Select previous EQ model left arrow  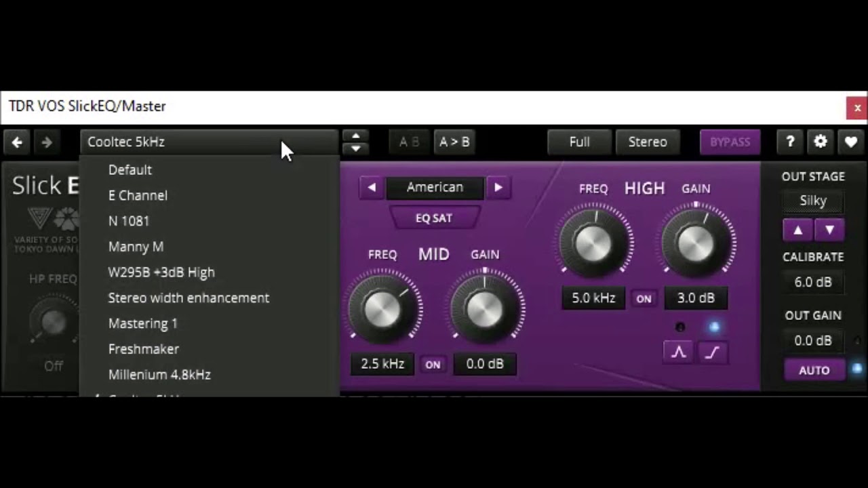click(372, 188)
